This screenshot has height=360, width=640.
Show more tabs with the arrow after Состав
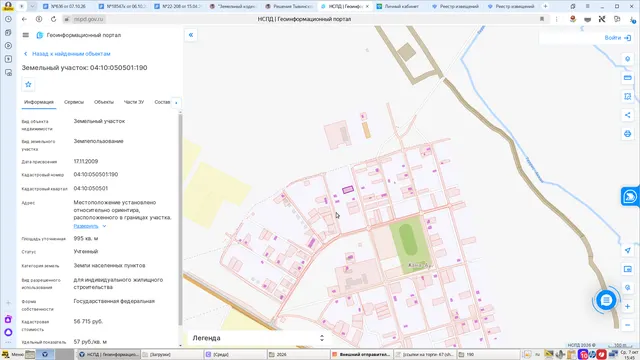(176, 102)
